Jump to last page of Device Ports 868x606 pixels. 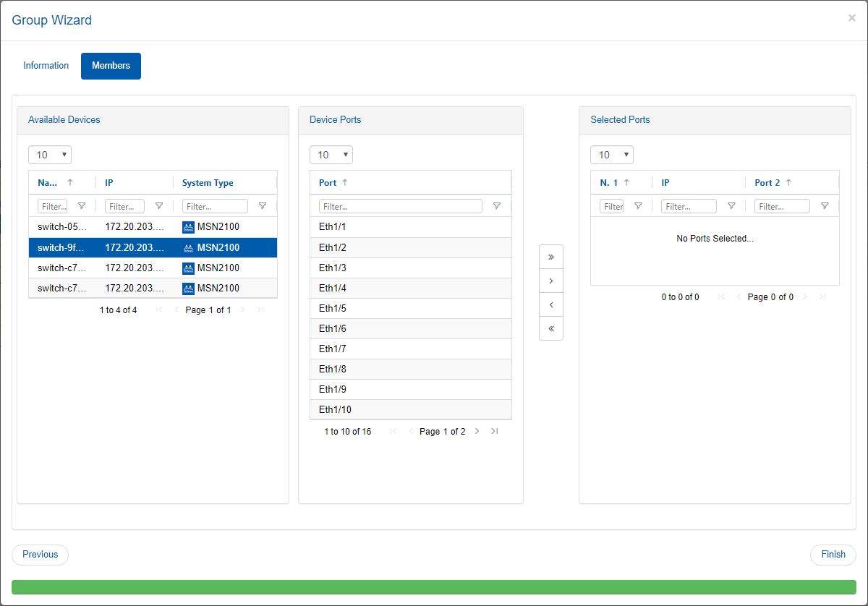pos(494,431)
